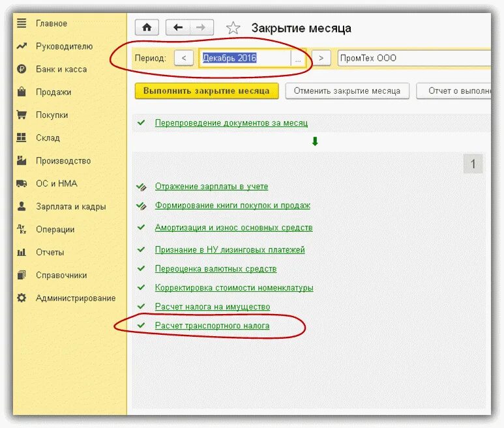Screen dimensions: 504x428
Task: Open Отчеты section
Action: (50, 252)
